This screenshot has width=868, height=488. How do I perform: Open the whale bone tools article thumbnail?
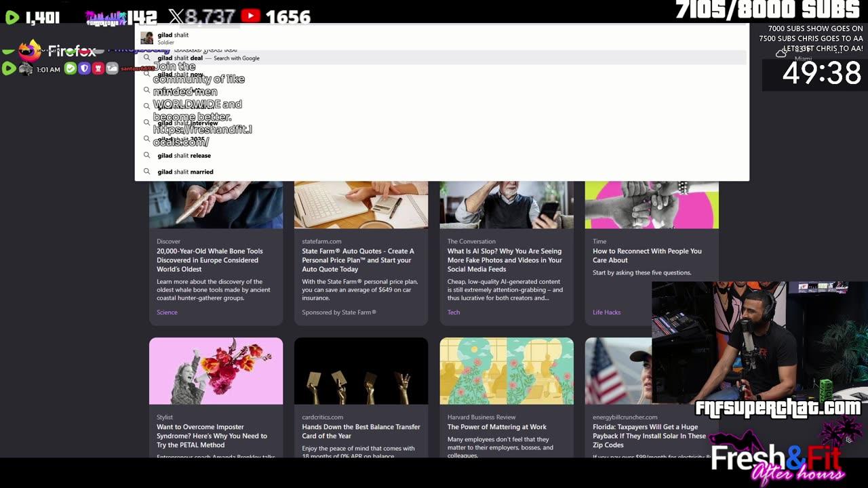tap(216, 205)
